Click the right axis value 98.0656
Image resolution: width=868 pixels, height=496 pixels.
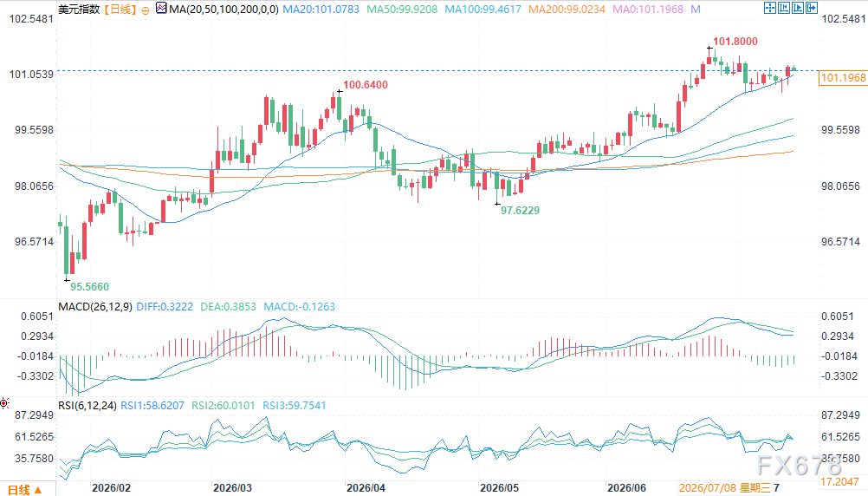click(841, 186)
